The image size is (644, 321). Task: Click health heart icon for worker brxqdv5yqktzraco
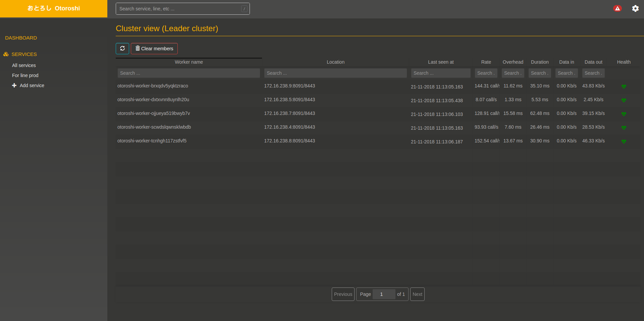pyautogui.click(x=624, y=86)
